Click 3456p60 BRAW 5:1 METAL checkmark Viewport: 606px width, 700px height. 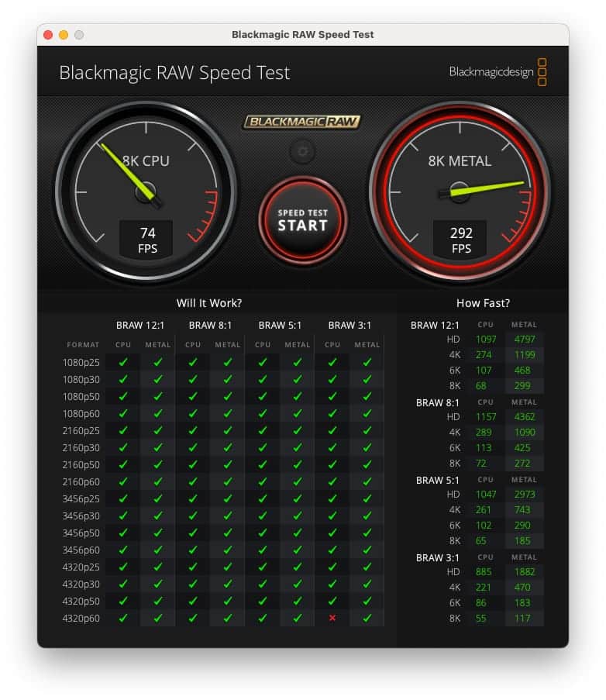pyautogui.click(x=298, y=550)
